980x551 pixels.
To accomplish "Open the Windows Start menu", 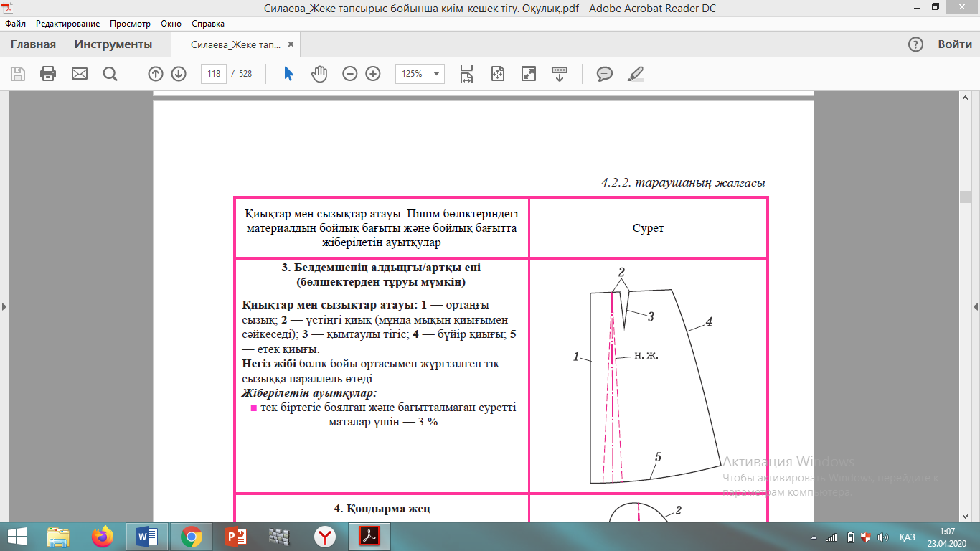I will click(17, 536).
